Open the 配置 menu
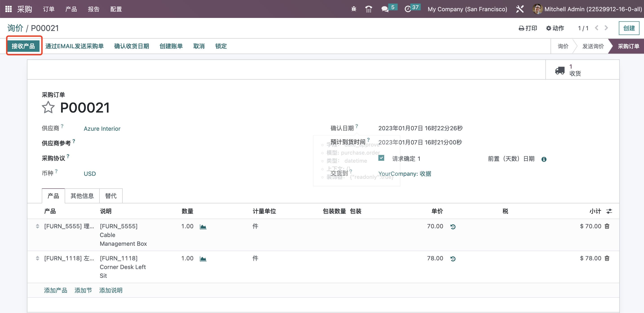This screenshot has height=313, width=644. click(116, 9)
